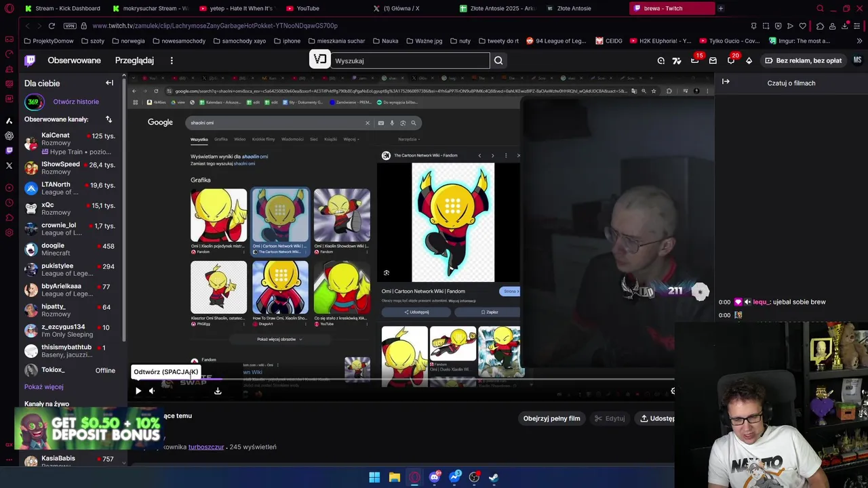Click the Twitch logo home icon
Image resolution: width=868 pixels, height=488 pixels.
30,60
